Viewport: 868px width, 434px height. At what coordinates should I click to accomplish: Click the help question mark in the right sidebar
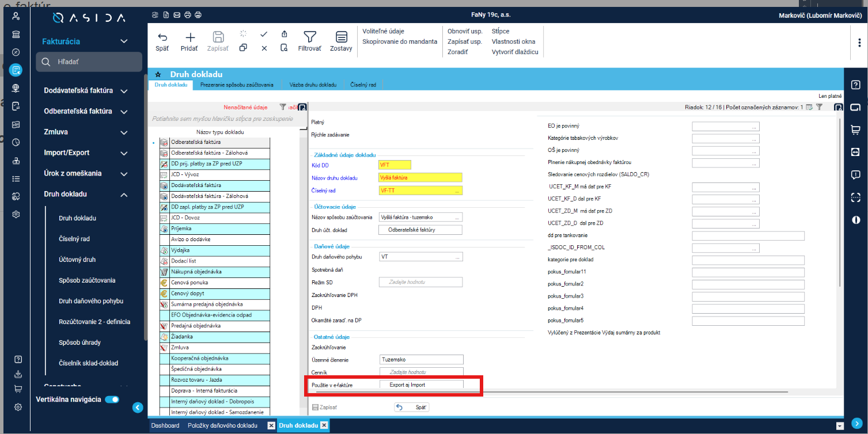(x=855, y=85)
